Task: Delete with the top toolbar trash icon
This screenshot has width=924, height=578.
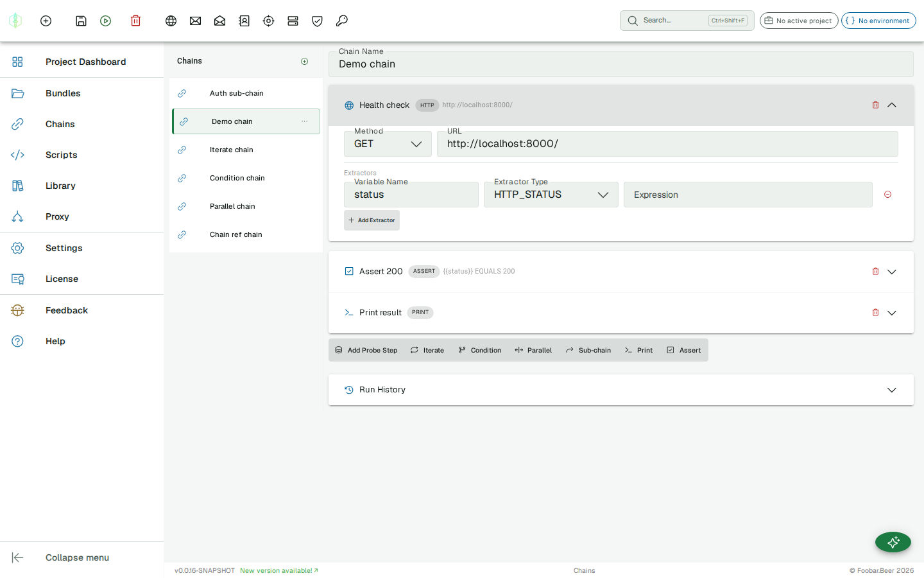Action: coord(135,21)
